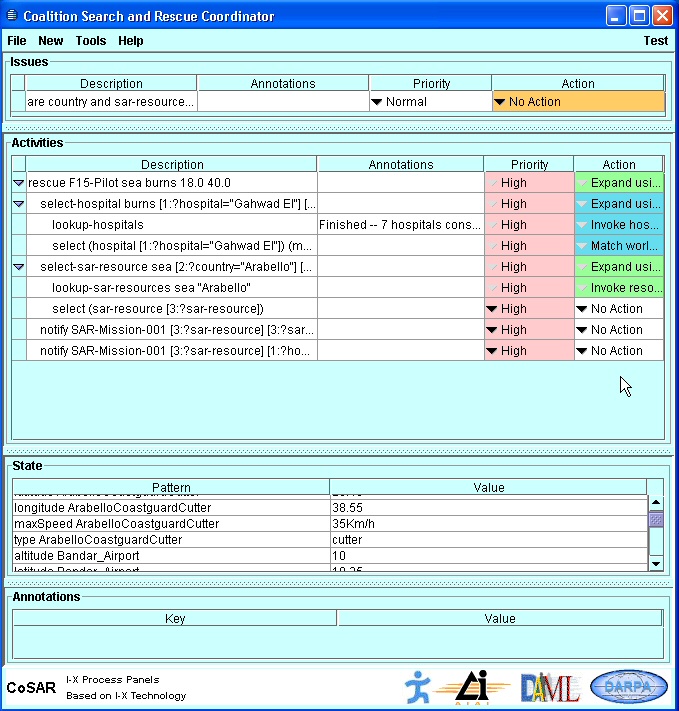The image size is (679, 711).
Task: Click the Issues Description column header
Action: click(111, 83)
